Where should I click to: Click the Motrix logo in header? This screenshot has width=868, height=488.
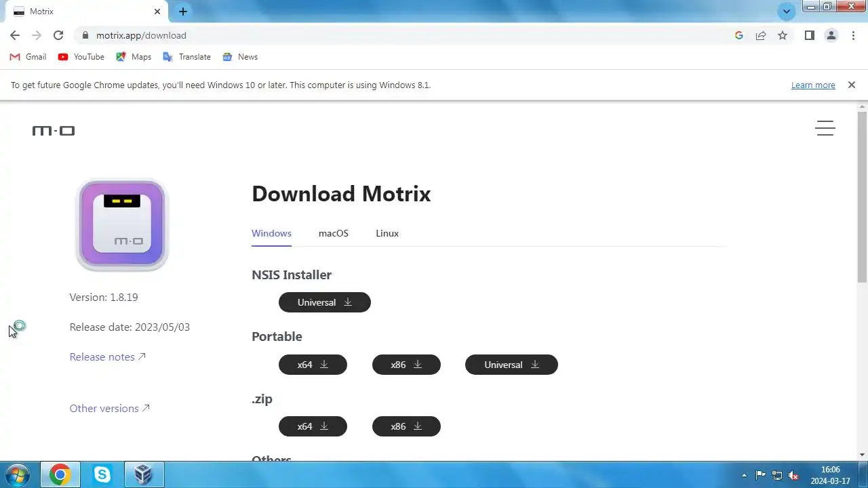(x=54, y=130)
